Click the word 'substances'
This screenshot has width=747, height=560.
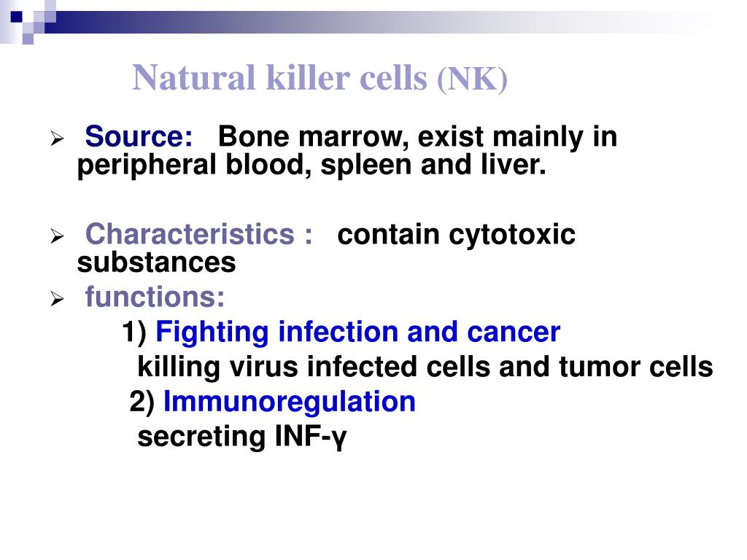(x=156, y=262)
